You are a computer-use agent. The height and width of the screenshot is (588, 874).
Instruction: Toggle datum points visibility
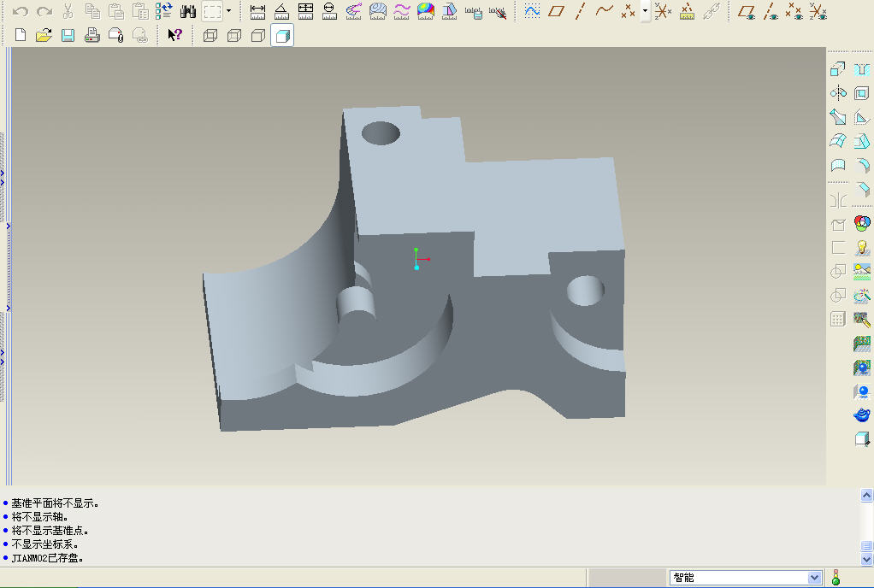coord(794,11)
